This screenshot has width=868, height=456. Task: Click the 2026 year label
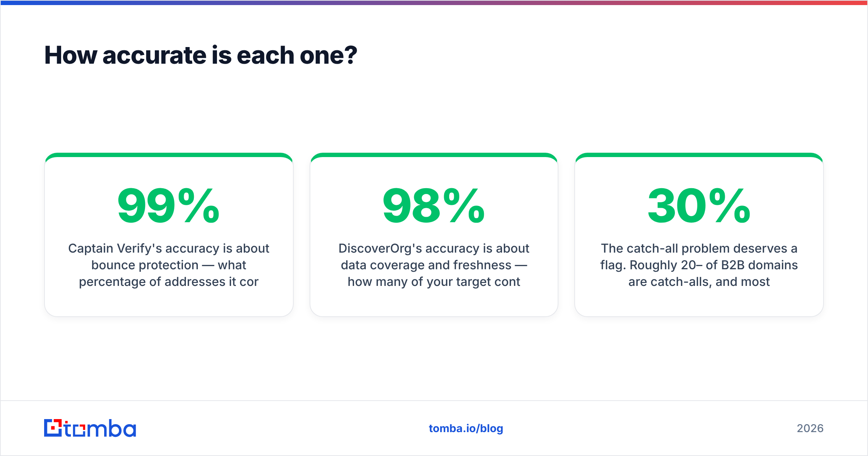click(x=810, y=428)
